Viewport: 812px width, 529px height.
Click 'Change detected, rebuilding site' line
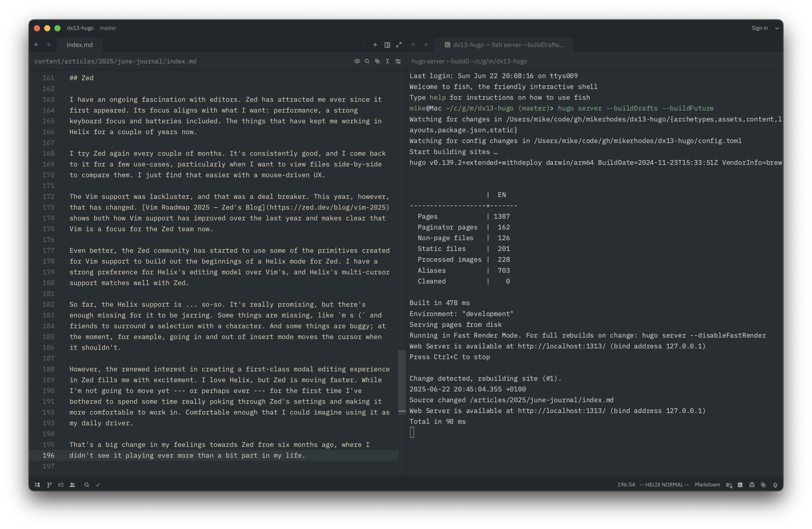[x=485, y=378]
